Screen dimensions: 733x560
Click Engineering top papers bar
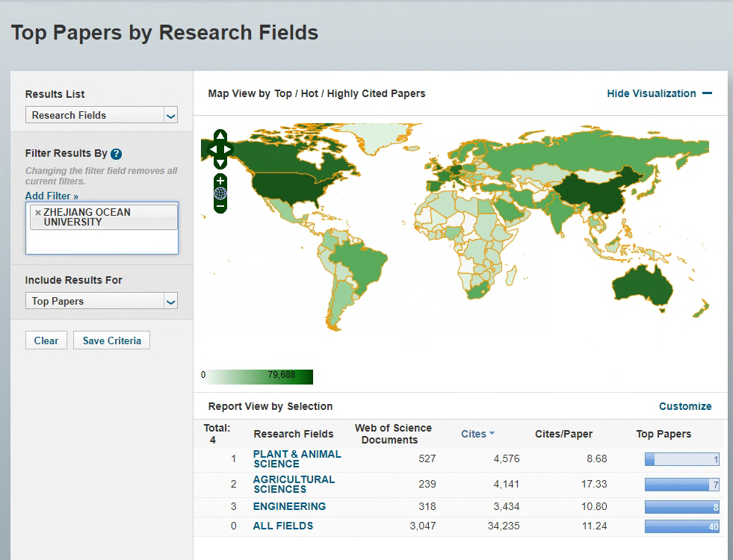681,507
